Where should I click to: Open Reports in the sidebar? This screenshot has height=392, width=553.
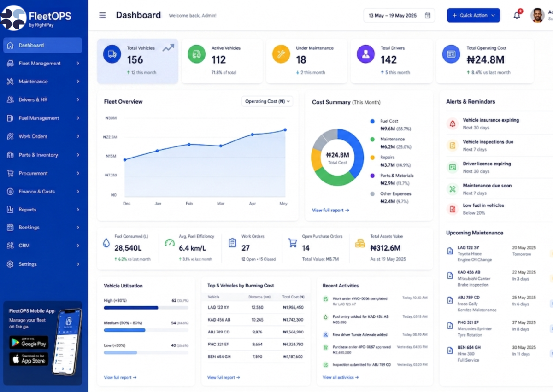[x=43, y=210]
